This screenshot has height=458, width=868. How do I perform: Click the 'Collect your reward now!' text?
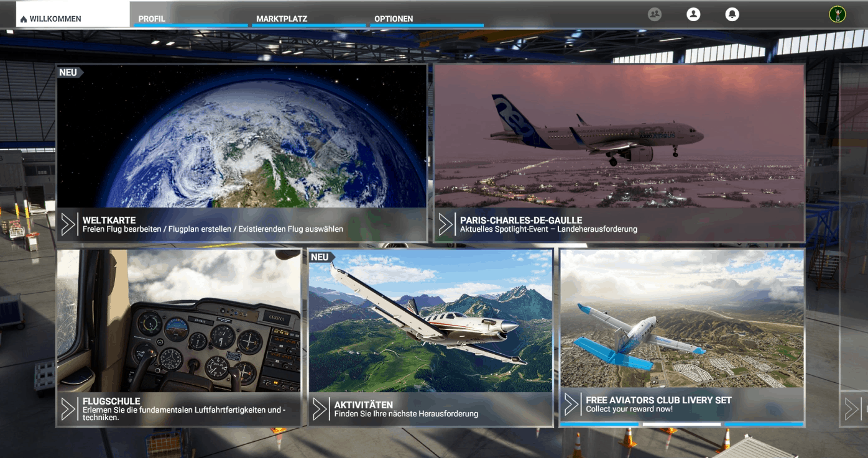629,410
